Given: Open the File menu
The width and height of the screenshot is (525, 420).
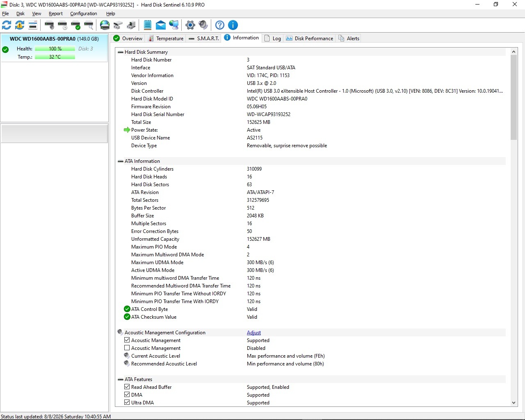Looking at the screenshot, I should coord(5,14).
